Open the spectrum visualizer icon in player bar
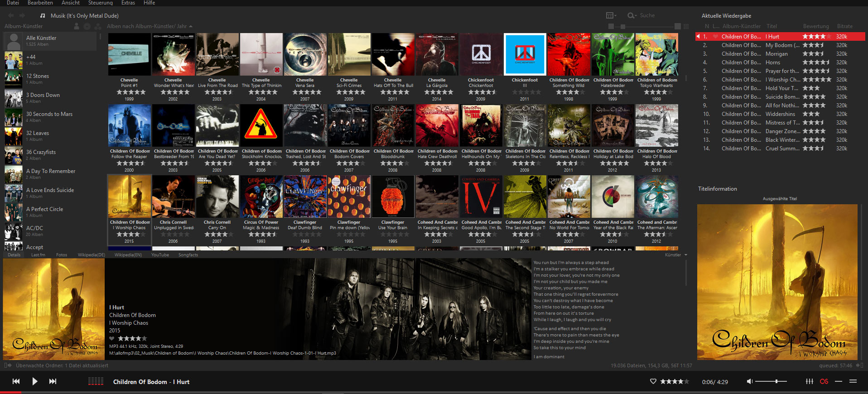 [x=96, y=381]
